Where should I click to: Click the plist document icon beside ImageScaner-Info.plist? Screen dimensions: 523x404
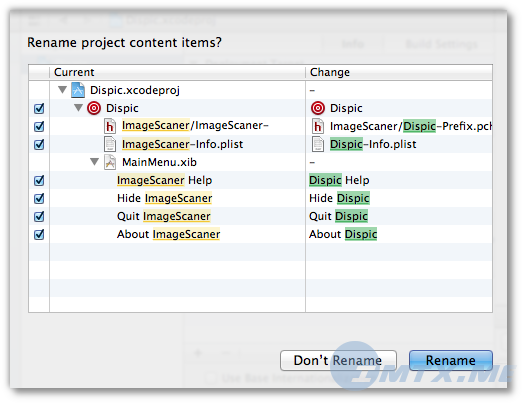(x=110, y=144)
